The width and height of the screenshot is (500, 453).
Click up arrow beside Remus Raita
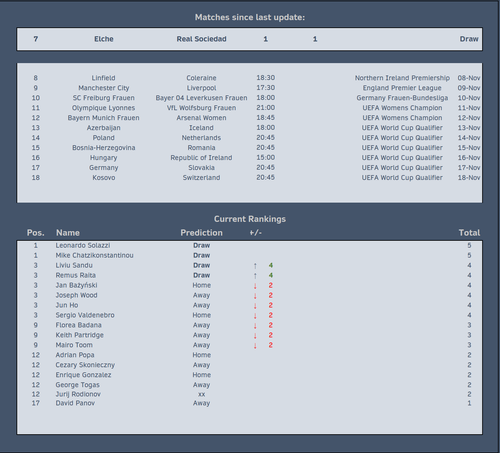(x=255, y=276)
